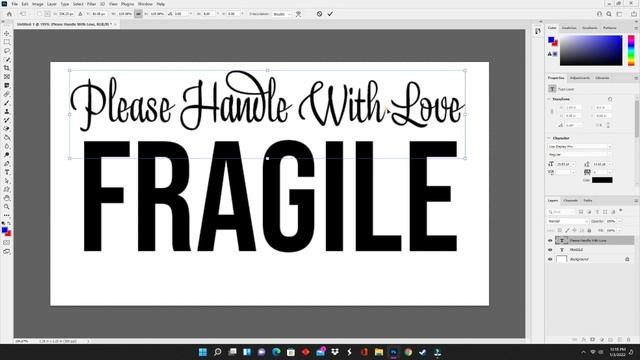640x360 pixels.
Task: Open the Libraries tab
Action: tap(602, 78)
